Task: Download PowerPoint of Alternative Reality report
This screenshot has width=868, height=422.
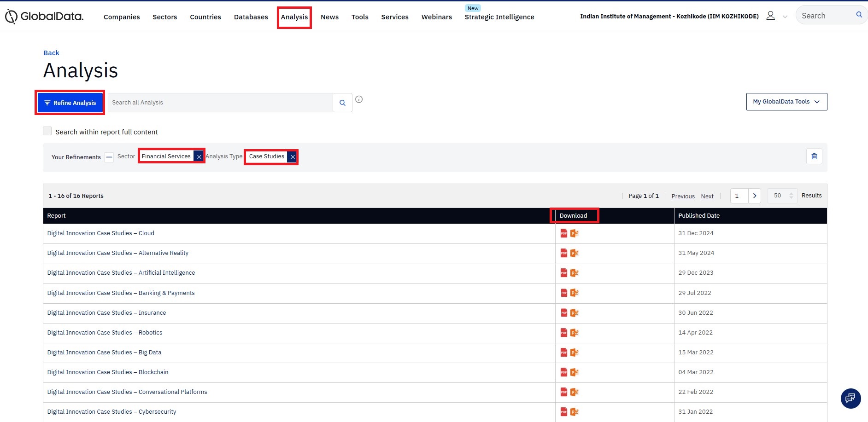Action: click(x=574, y=253)
